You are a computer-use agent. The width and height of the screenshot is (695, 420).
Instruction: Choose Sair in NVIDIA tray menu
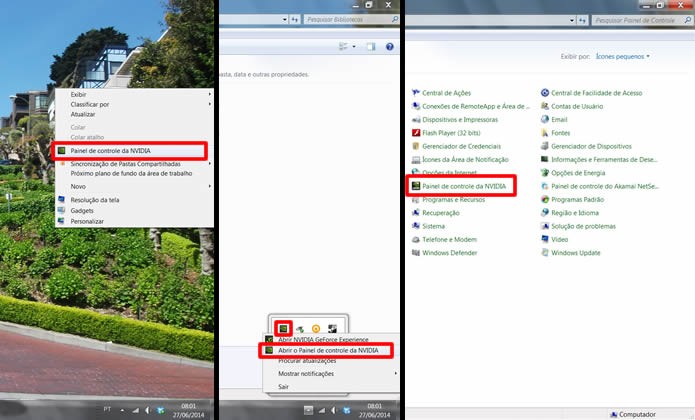click(x=283, y=387)
